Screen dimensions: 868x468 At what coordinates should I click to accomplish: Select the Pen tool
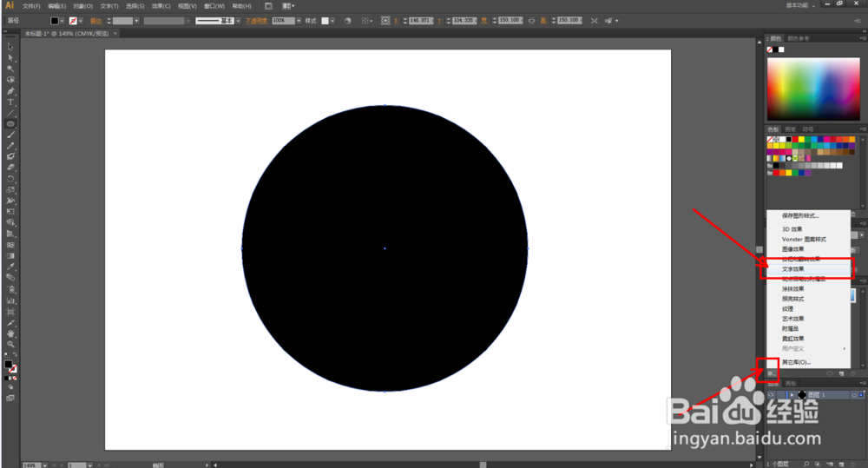pos(10,91)
